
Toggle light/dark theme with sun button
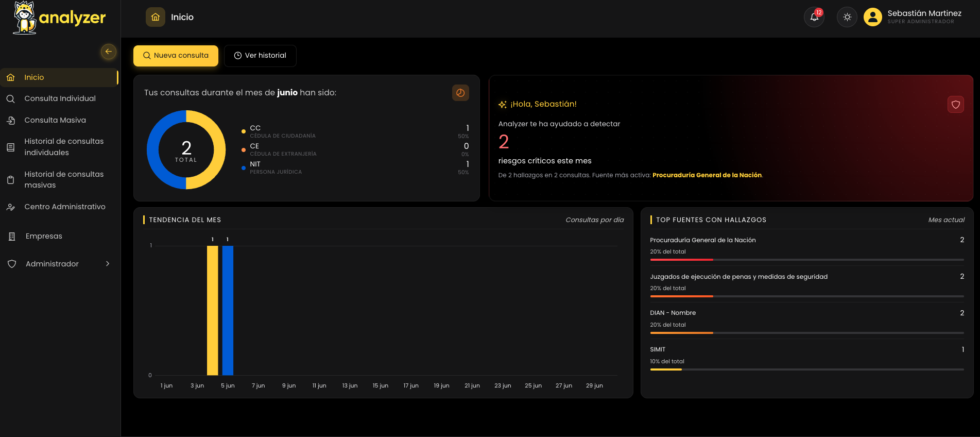(x=847, y=17)
